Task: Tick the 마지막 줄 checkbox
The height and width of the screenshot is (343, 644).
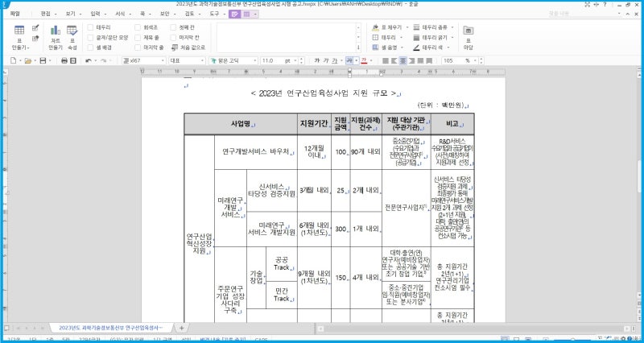Action: point(138,48)
